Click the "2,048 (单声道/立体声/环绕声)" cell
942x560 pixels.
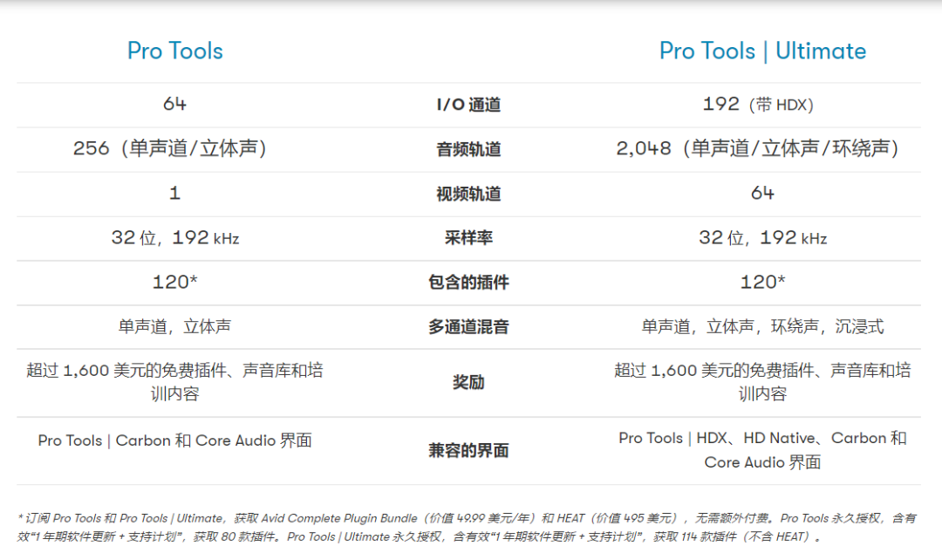click(758, 148)
